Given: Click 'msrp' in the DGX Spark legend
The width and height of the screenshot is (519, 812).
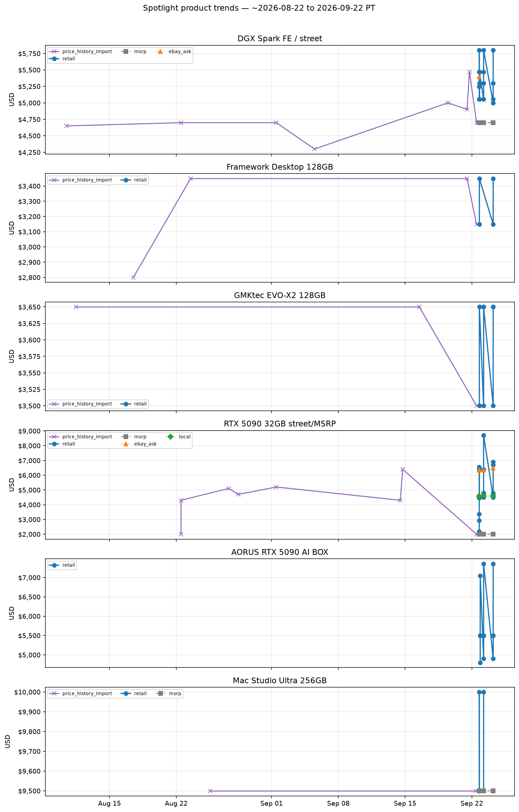Looking at the screenshot, I should [140, 51].
